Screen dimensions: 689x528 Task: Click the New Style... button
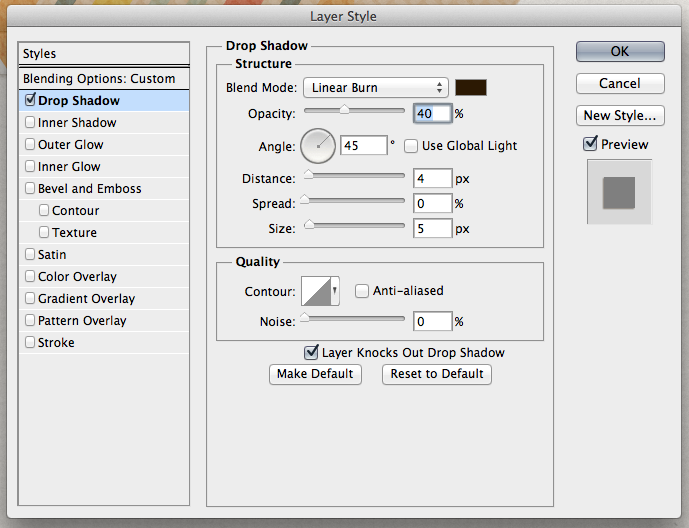pyautogui.click(x=620, y=116)
